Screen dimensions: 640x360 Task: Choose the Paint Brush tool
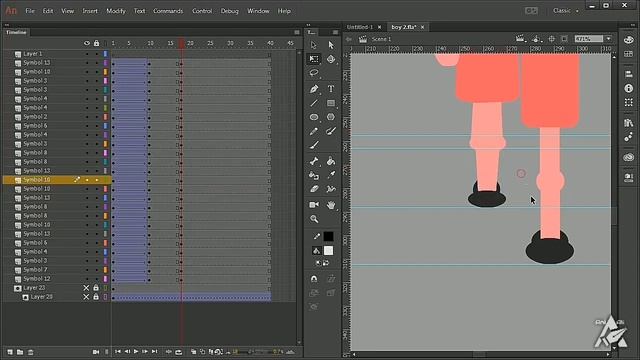[x=331, y=131]
